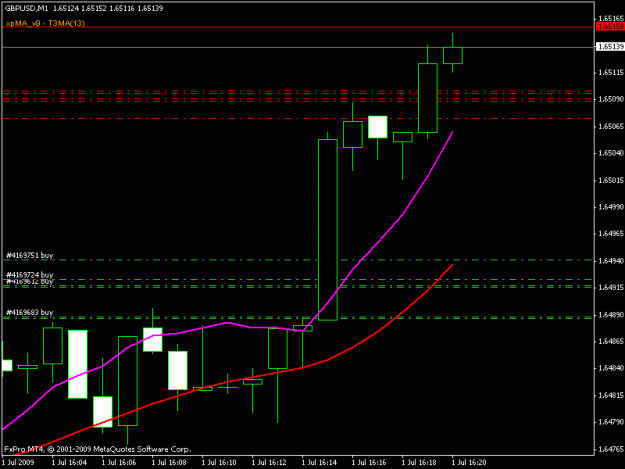Screen dimensions: 625x469
Task: Click the red 1.65158 price tag
Action: pyautogui.click(x=610, y=26)
